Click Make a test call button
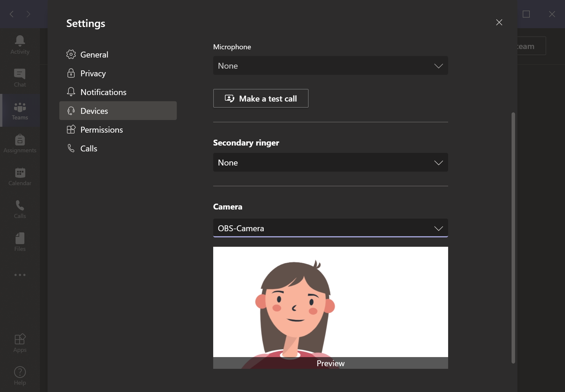 261,99
